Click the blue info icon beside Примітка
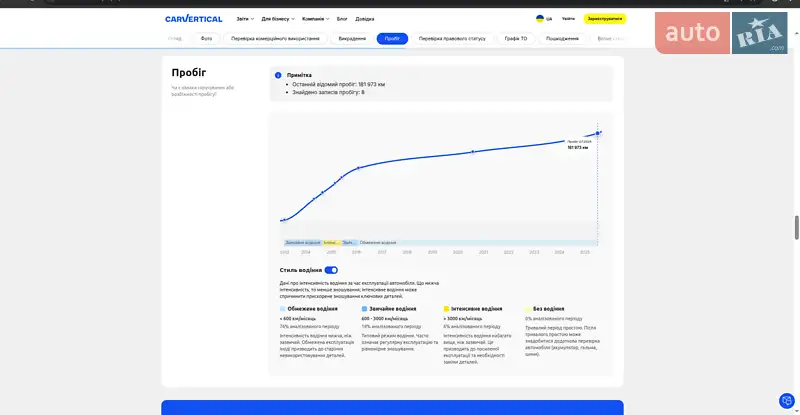This screenshot has width=800, height=415. [x=278, y=75]
